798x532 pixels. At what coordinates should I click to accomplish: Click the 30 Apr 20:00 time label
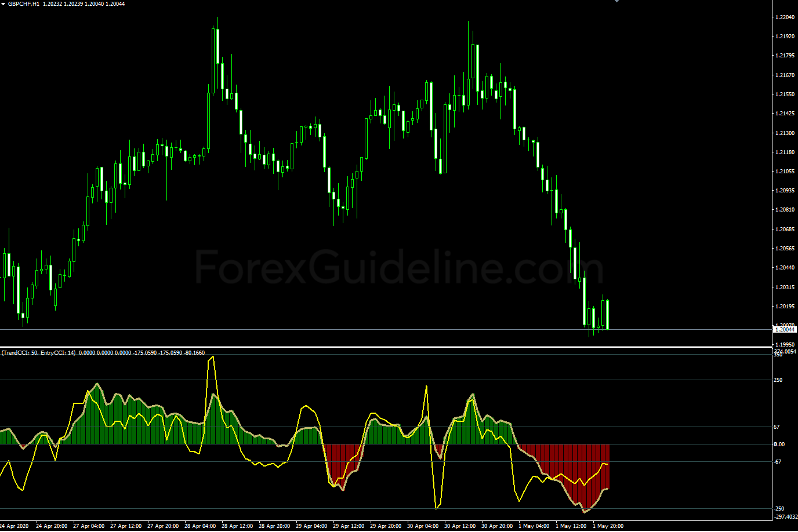coord(497,526)
